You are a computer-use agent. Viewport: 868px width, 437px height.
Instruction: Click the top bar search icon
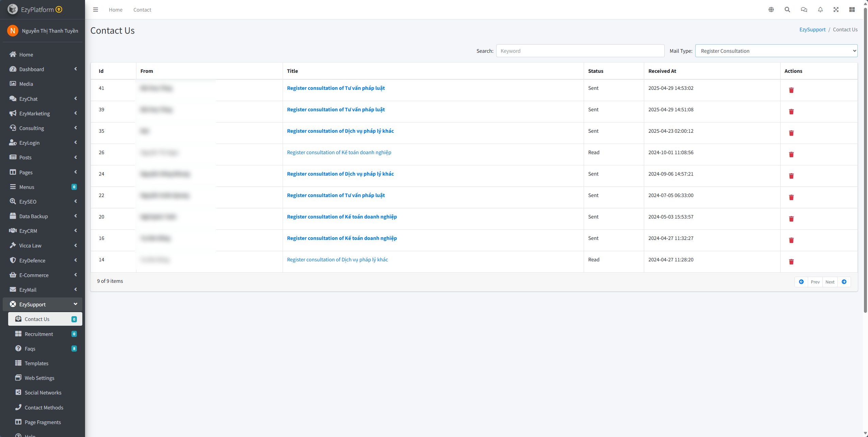pyautogui.click(x=787, y=10)
